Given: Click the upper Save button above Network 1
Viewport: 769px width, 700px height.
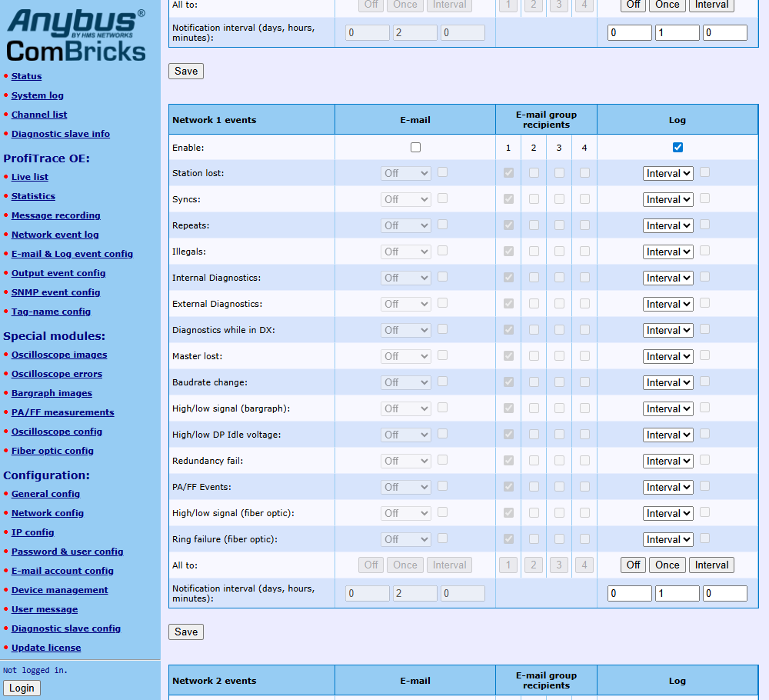Looking at the screenshot, I should coord(186,71).
